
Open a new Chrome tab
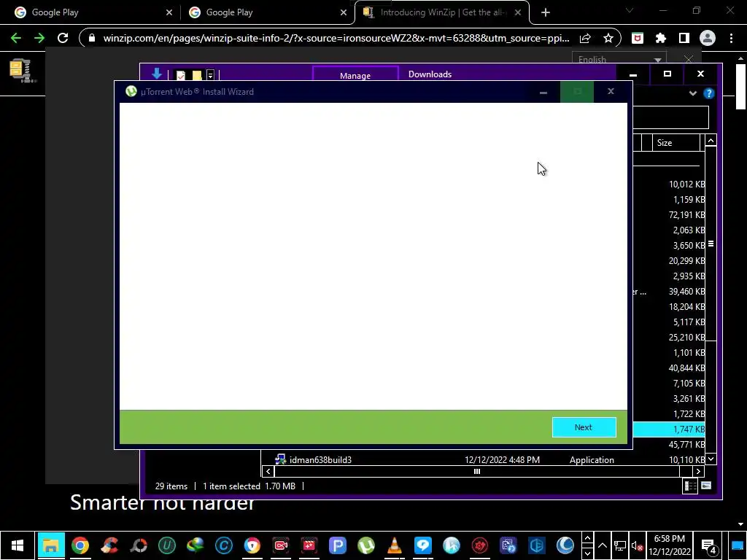[x=546, y=12]
